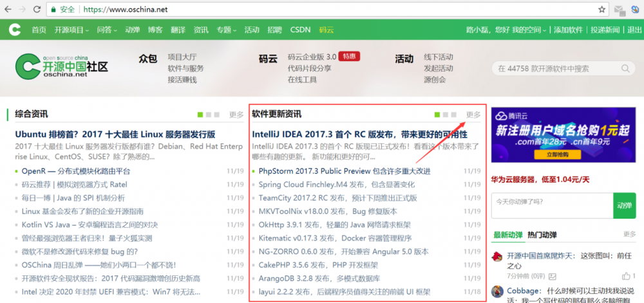Open the mail extension icon in browser toolbar
The image size is (644, 303).
(620, 10)
